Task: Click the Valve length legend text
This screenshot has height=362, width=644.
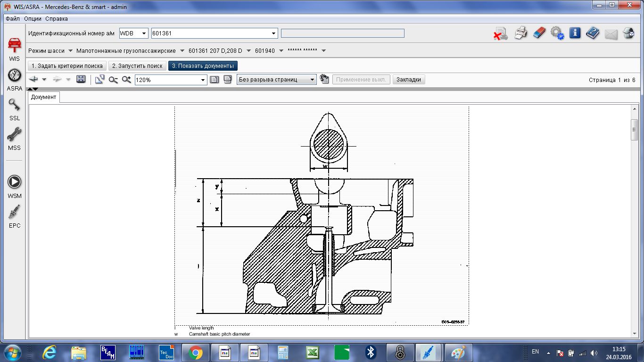Action: click(x=201, y=328)
